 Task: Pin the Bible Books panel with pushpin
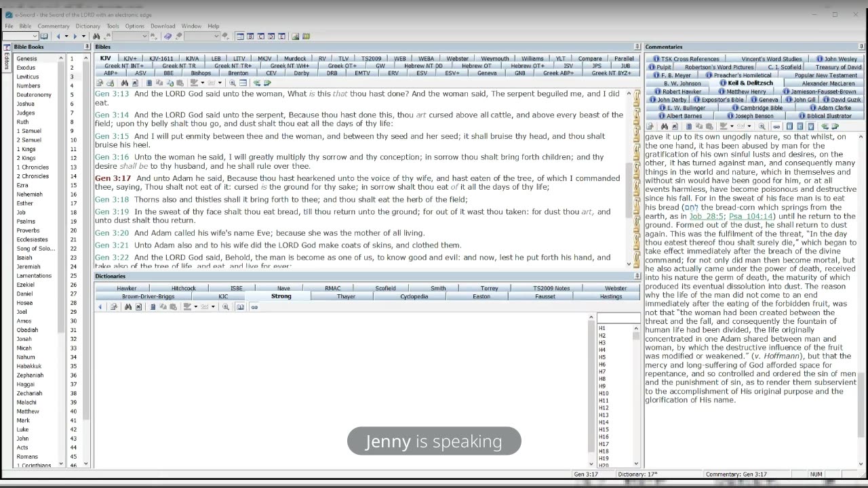(87, 47)
